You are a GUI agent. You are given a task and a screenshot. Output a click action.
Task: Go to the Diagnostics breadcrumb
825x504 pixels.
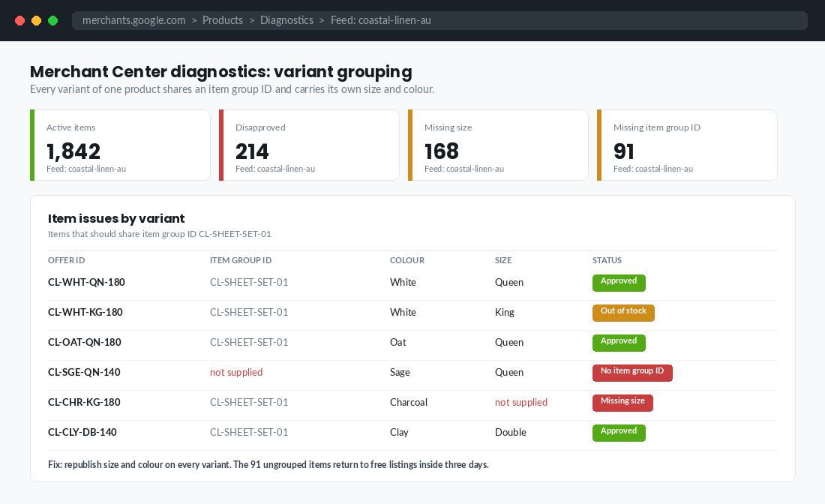(286, 20)
